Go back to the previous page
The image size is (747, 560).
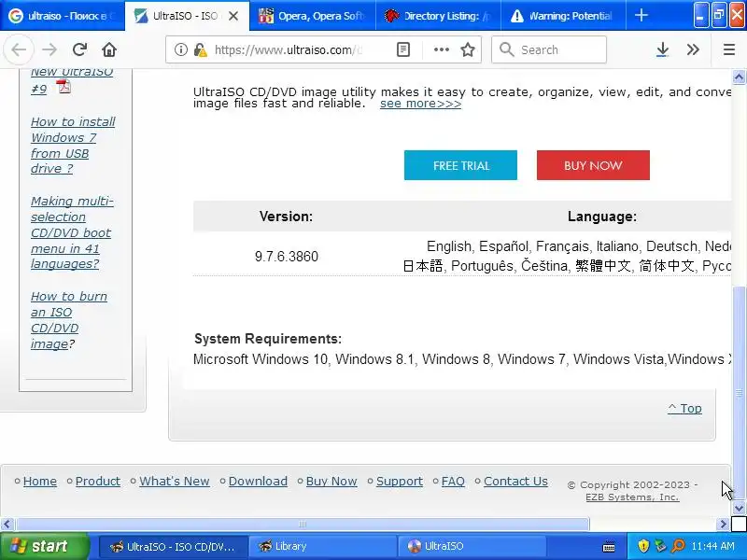point(19,49)
